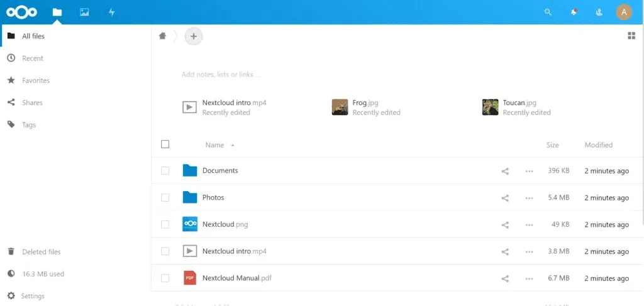
Task: Open the new file plus dropdown
Action: pos(194,36)
